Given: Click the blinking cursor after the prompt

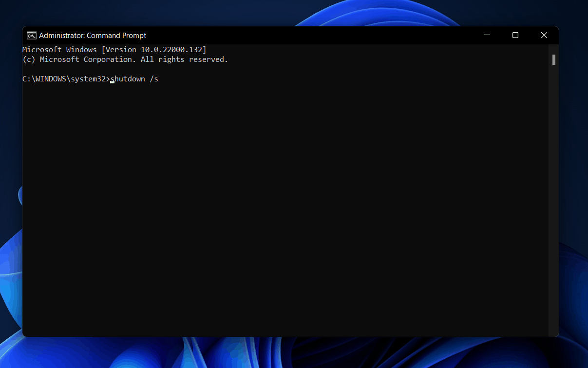Looking at the screenshot, I should coord(113,82).
